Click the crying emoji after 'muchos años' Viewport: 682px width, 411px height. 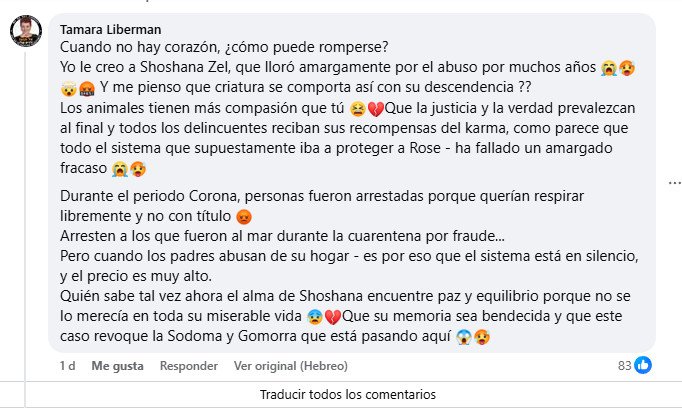point(609,68)
